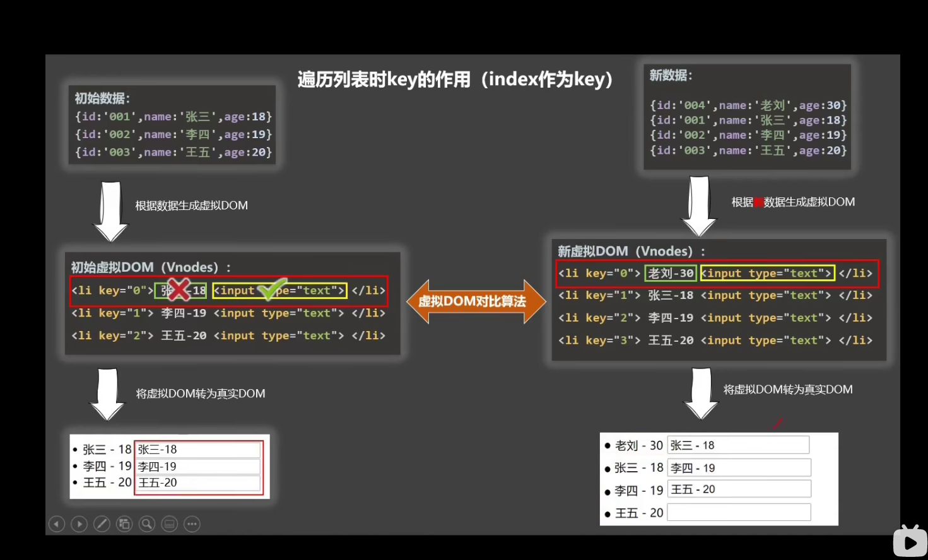This screenshot has width=928, height=560.
Task: Click right 将虚拟DOM转为真实DOM label
Action: click(788, 390)
